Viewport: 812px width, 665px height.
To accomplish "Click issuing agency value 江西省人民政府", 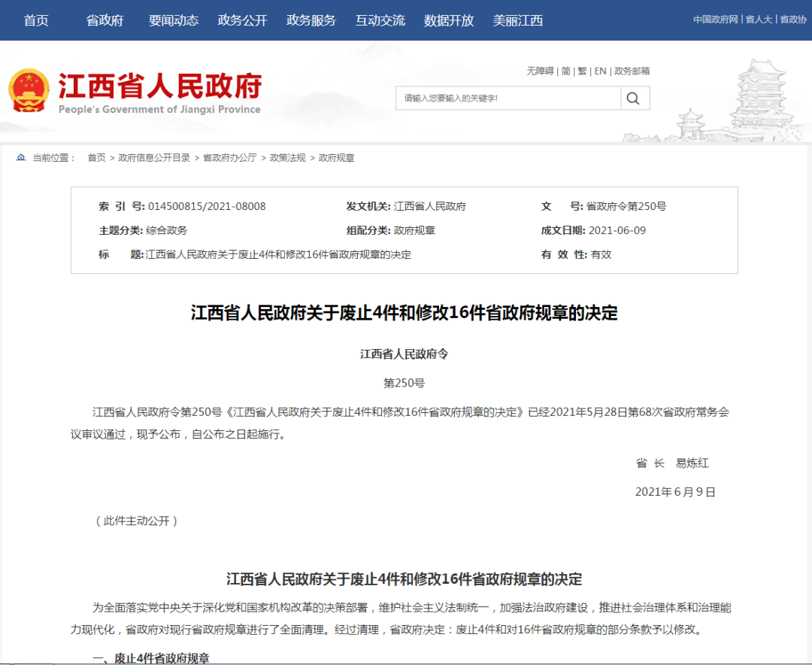I will 430,206.
